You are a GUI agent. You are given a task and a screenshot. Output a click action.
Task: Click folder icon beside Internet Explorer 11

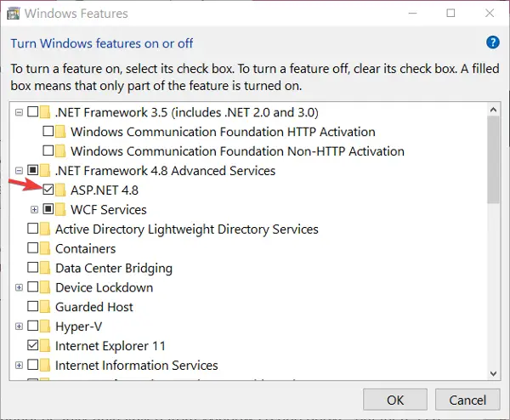(45, 345)
